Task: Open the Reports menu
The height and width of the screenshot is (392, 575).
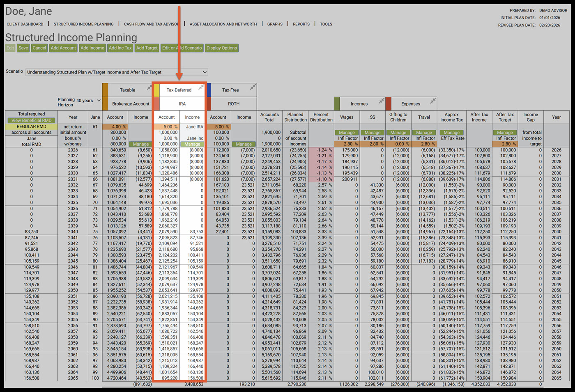Action: [x=301, y=24]
